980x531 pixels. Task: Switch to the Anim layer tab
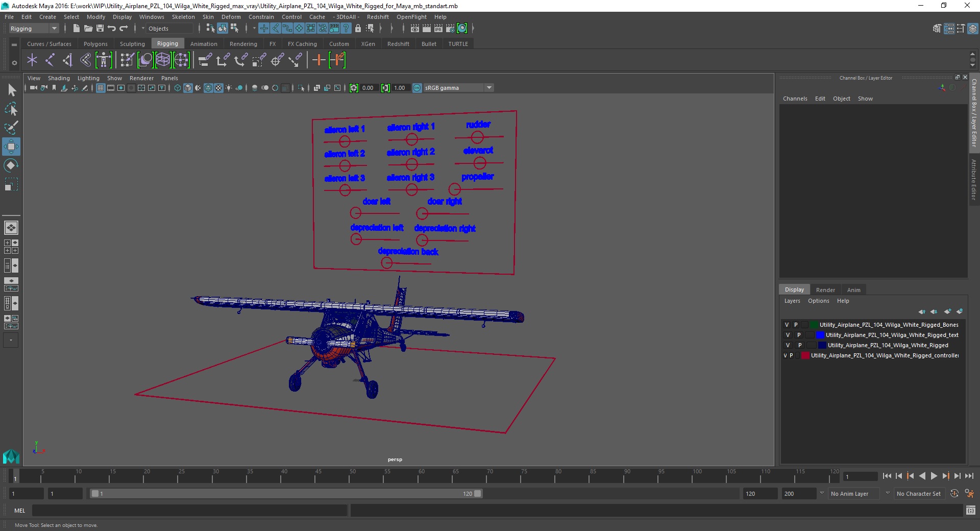coord(853,289)
